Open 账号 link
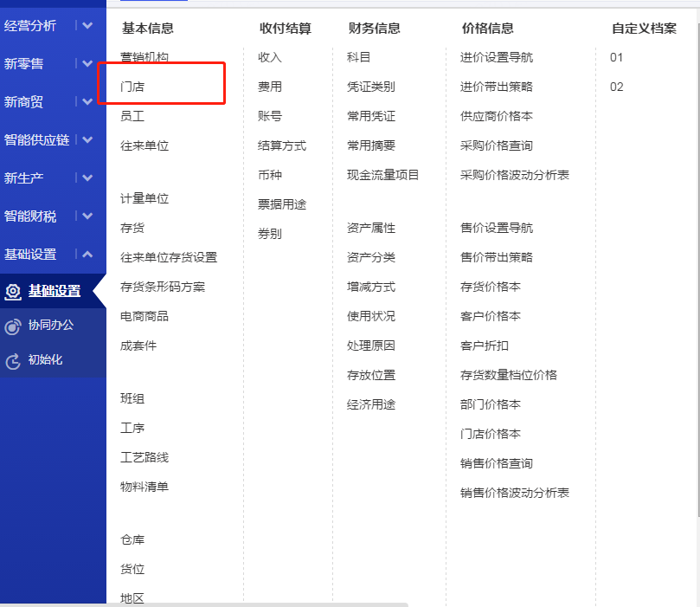Viewport: 700px width, 607px height. 270,116
